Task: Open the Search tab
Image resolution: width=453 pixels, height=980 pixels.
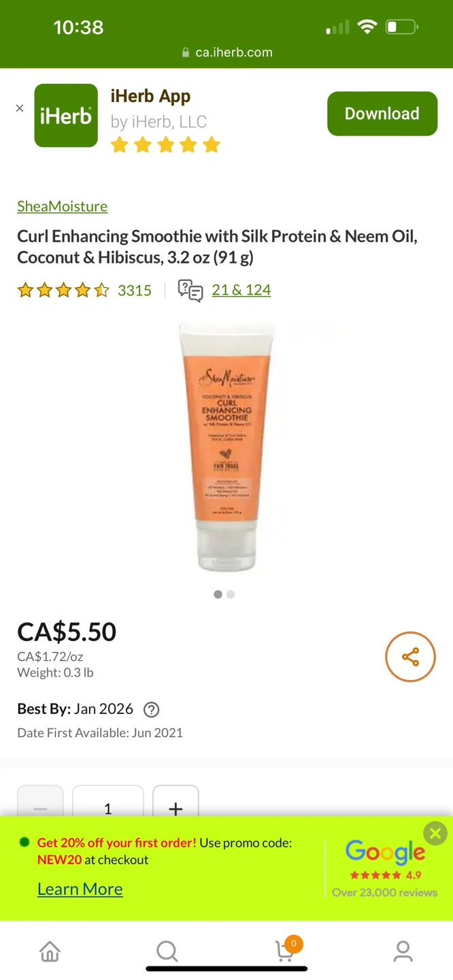Action: 167,951
